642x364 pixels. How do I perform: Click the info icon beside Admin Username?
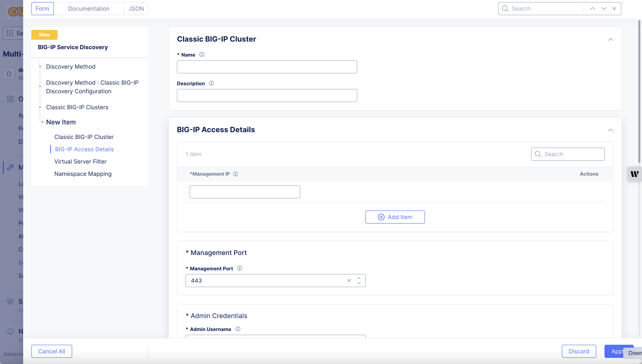pos(238,329)
